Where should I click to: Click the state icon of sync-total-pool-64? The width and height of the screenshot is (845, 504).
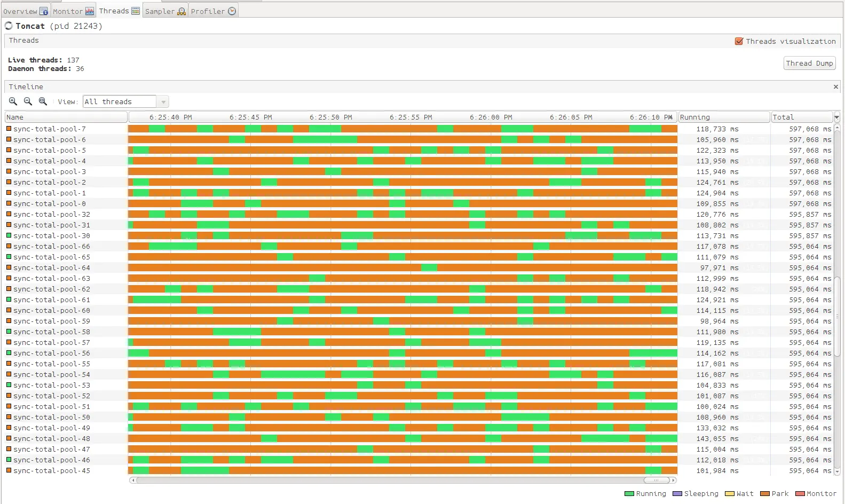9,267
